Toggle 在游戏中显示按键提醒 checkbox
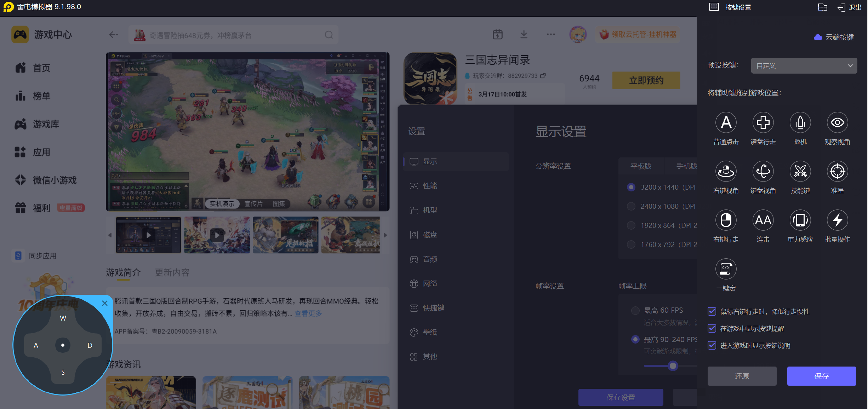Screen dimensions: 868x409 point(712,328)
